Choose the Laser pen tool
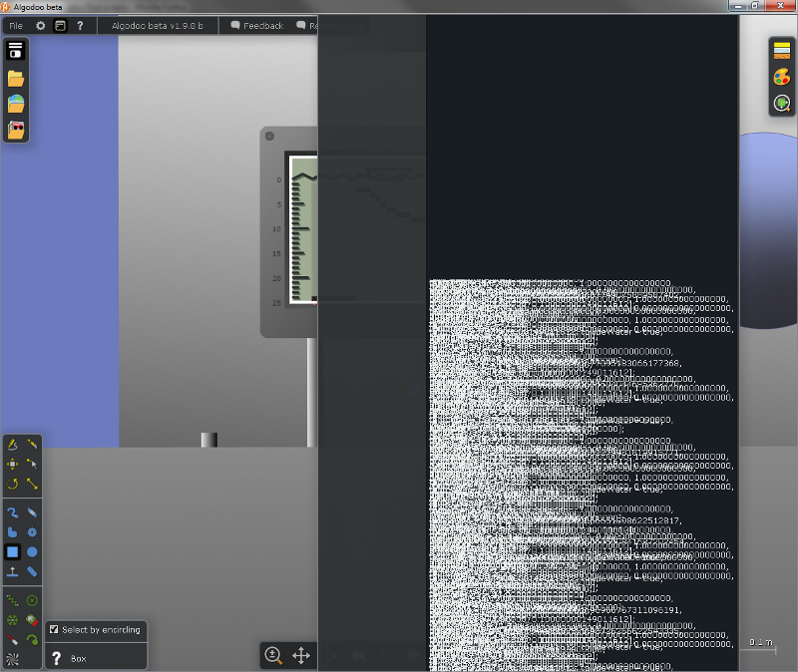Screen dimensions: 798x672 pyautogui.click(x=13, y=639)
